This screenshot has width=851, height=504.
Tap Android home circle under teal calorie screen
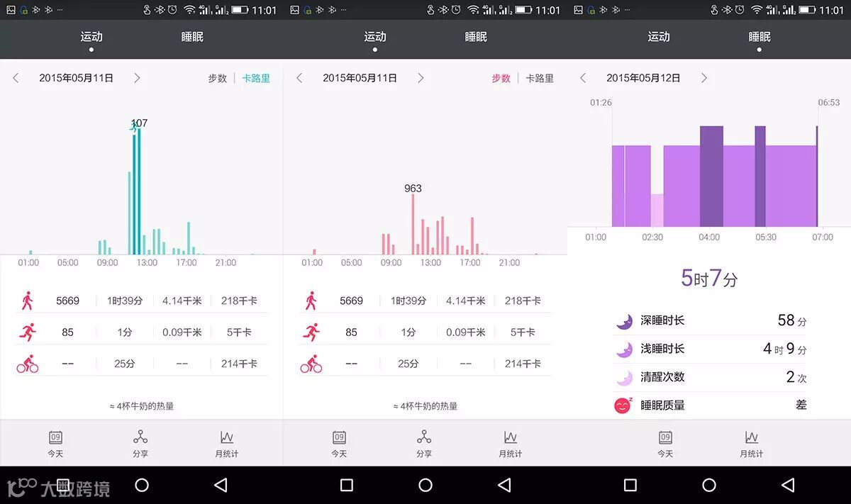[x=142, y=485]
